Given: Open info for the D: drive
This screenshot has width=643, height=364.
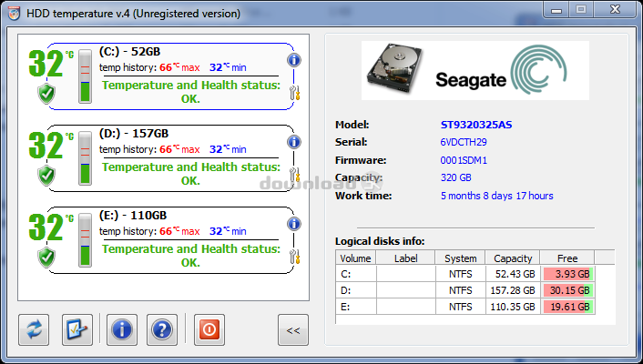Looking at the screenshot, I should point(293,142).
